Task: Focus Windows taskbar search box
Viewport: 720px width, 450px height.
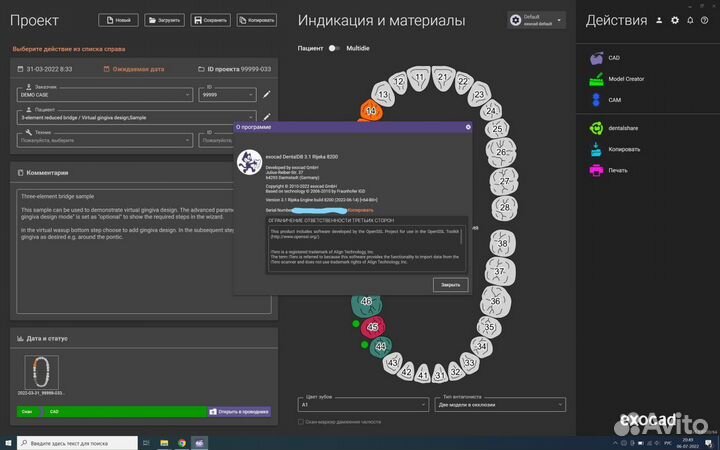Action: tap(78, 443)
